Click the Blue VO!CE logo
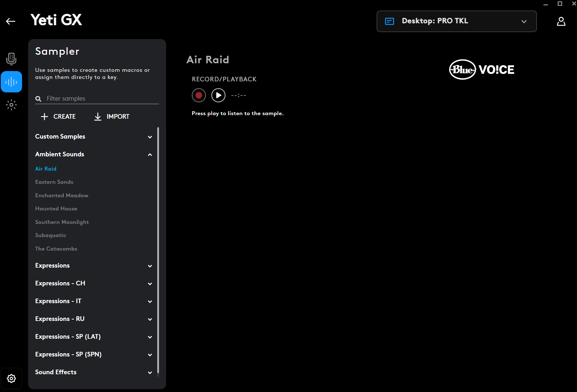 pos(482,70)
